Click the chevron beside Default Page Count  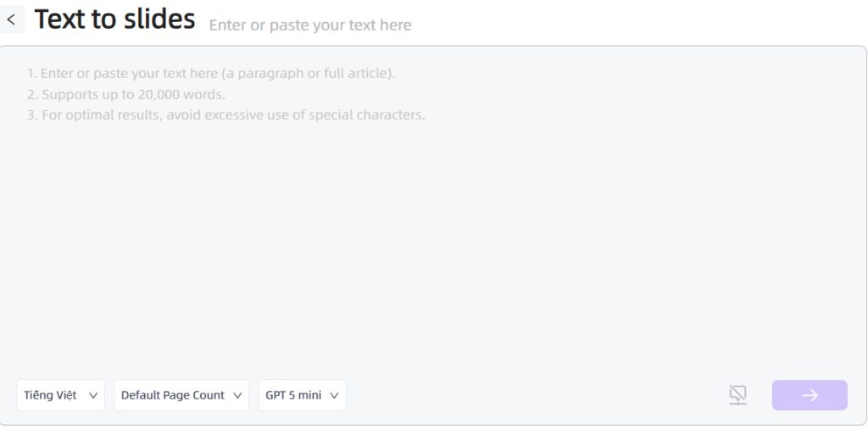pos(237,395)
